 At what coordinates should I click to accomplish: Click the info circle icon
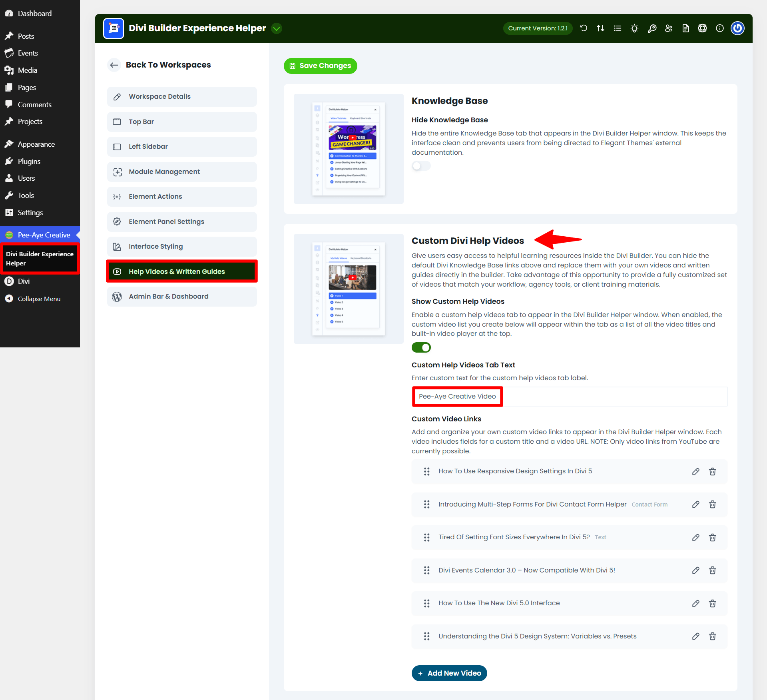(719, 28)
